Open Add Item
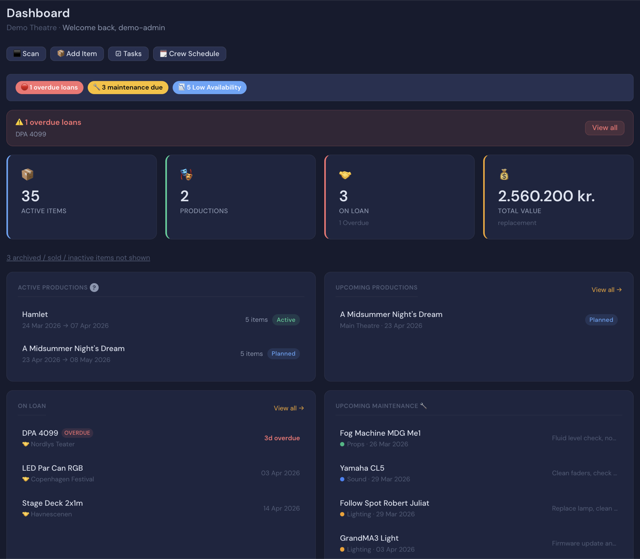Screen dimensions: 640x559 coord(77,54)
